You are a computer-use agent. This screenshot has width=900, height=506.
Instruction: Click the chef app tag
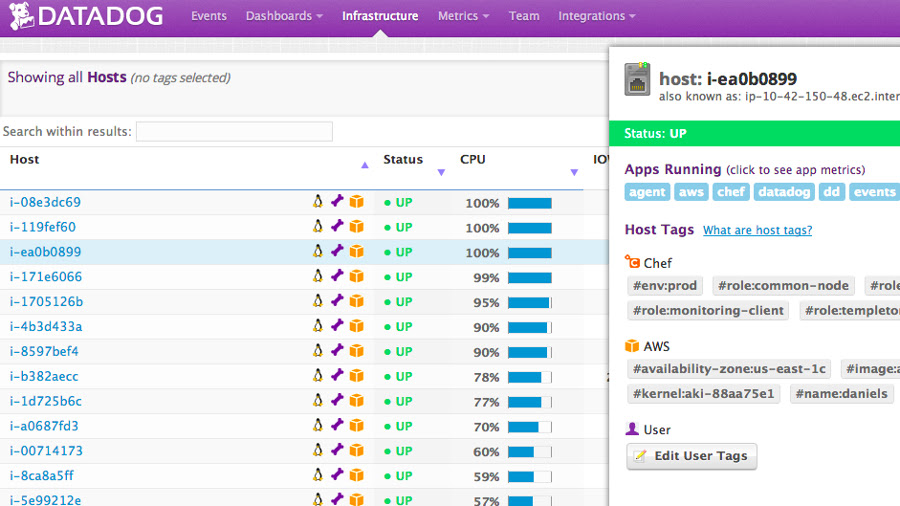click(731, 192)
